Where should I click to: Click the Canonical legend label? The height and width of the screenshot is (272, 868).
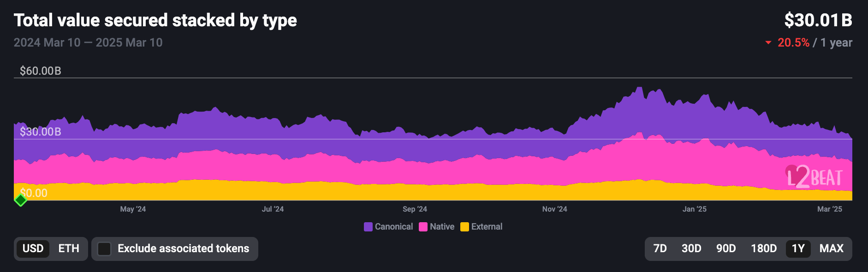(x=394, y=227)
